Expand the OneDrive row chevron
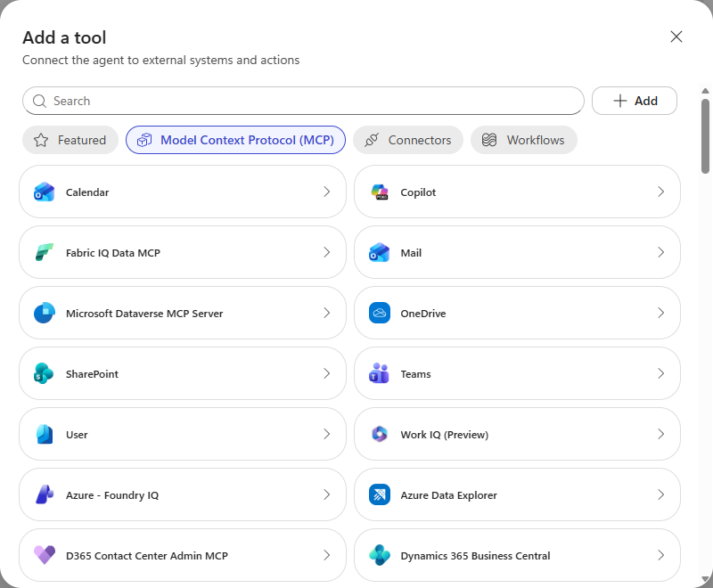Image resolution: width=713 pixels, height=588 pixels. [x=661, y=313]
